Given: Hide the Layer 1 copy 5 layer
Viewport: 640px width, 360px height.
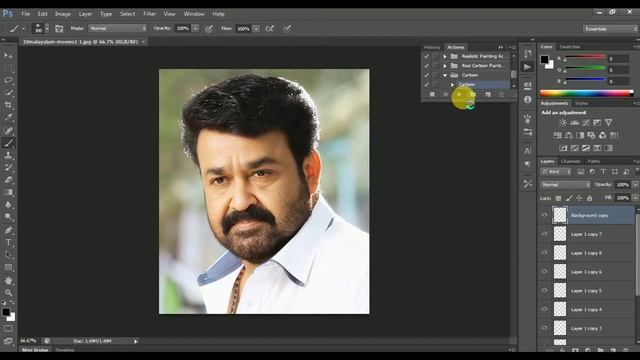Looking at the screenshot, I should tap(544, 290).
